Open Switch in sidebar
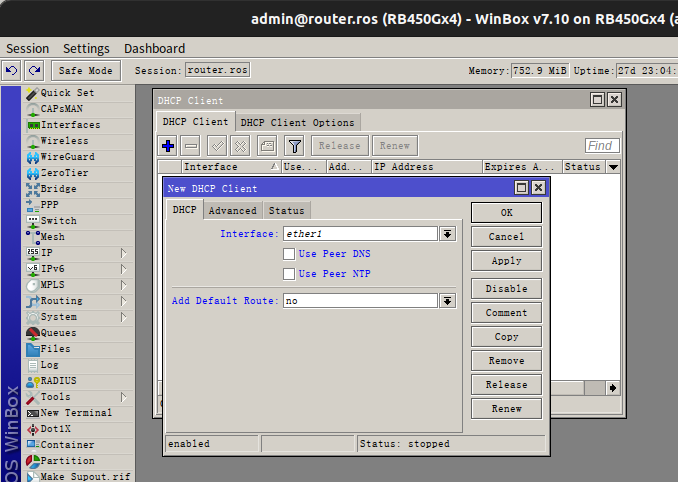This screenshot has height=482, width=678. 79,221
